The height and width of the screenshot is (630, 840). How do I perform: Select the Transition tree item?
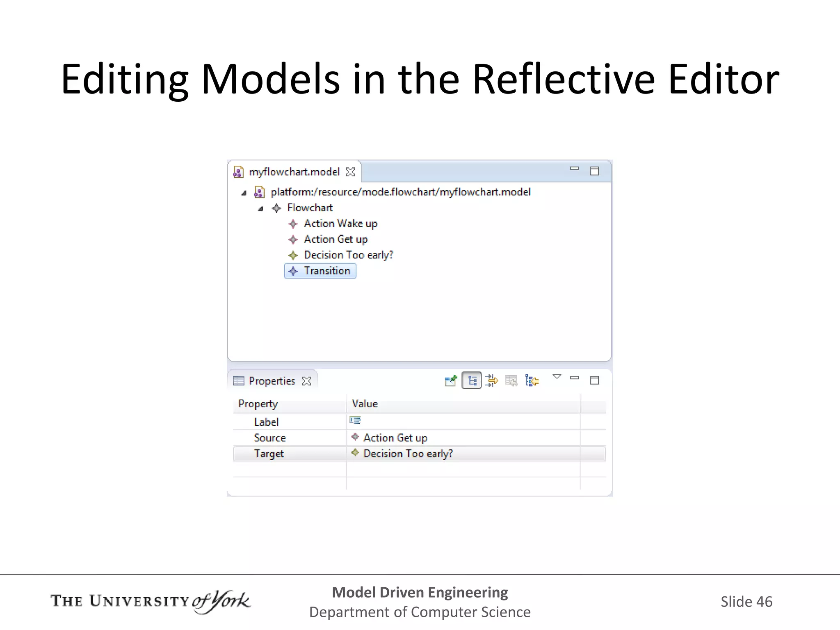click(320, 271)
